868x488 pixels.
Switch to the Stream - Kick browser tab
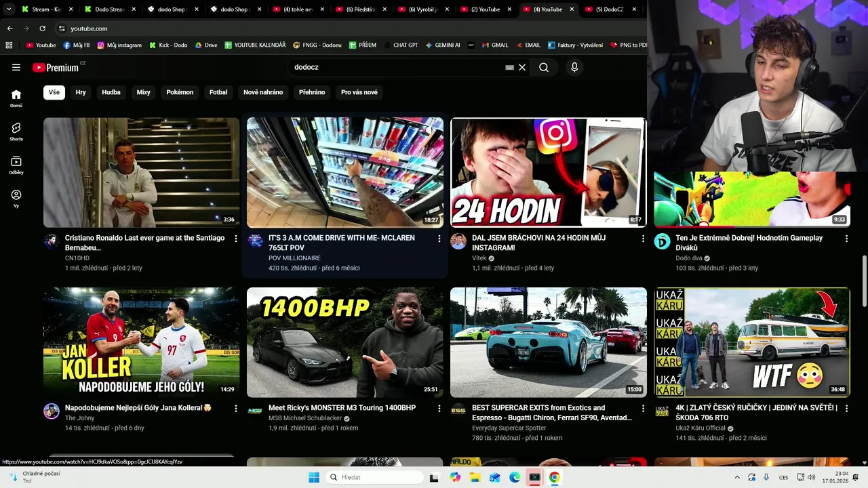click(46, 9)
